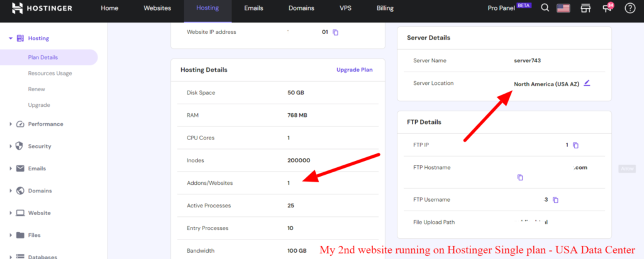644x259 pixels.
Task: Click the Hosting server icon in sidebar
Action: (x=20, y=38)
